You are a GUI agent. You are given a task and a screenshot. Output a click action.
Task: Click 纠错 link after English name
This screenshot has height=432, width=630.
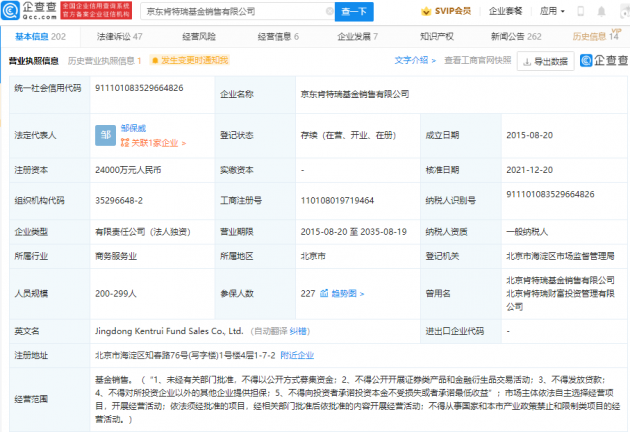click(298, 331)
